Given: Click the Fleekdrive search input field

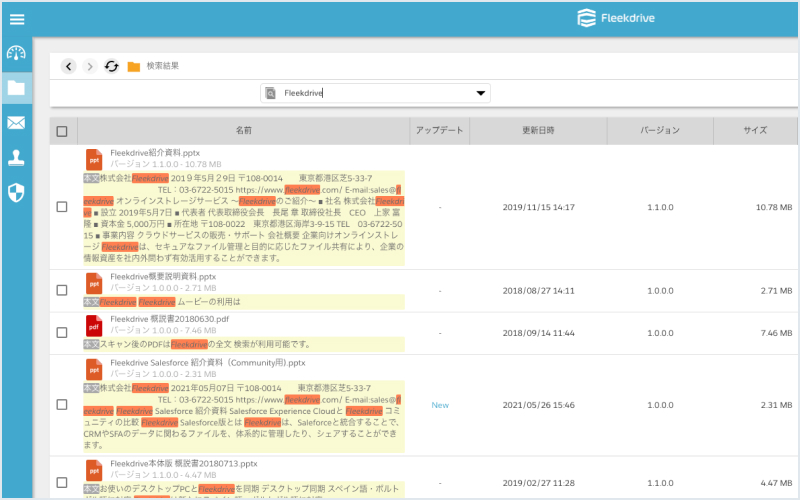Looking at the screenshot, I should (x=375, y=93).
